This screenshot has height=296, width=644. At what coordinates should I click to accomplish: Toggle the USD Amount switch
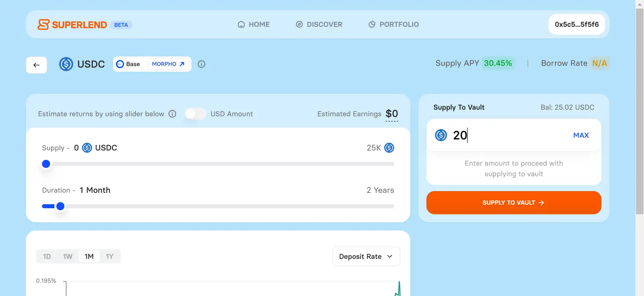click(195, 114)
